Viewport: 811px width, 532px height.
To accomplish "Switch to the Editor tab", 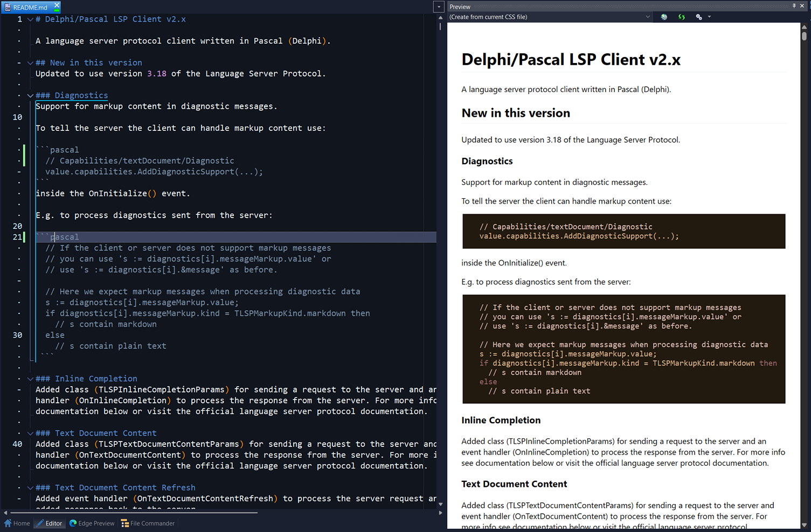I will tap(48, 523).
